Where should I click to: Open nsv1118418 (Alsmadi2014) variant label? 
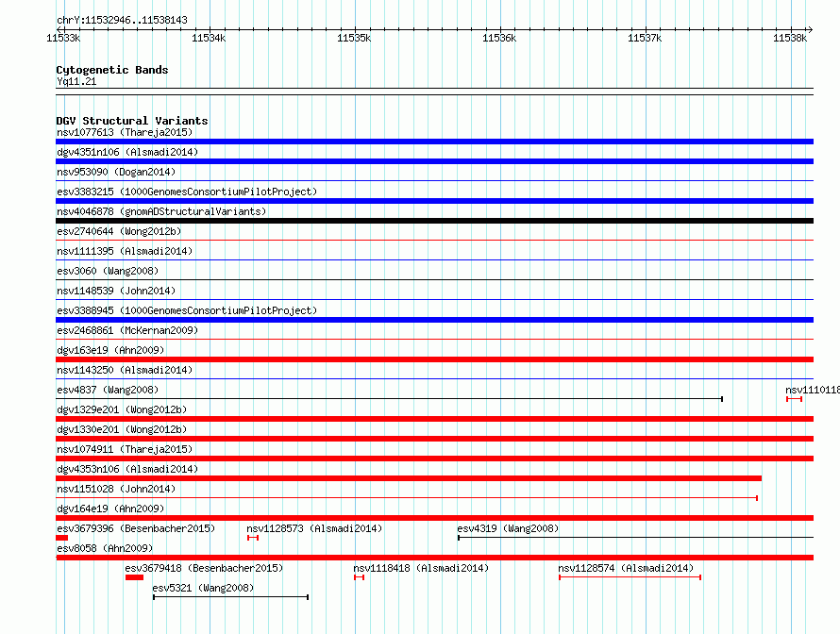(421, 568)
